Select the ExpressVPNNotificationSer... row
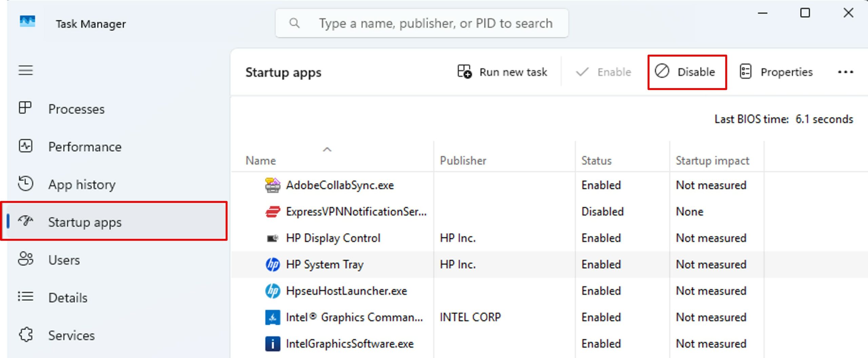Image resolution: width=868 pixels, height=358 pixels. coord(549,212)
